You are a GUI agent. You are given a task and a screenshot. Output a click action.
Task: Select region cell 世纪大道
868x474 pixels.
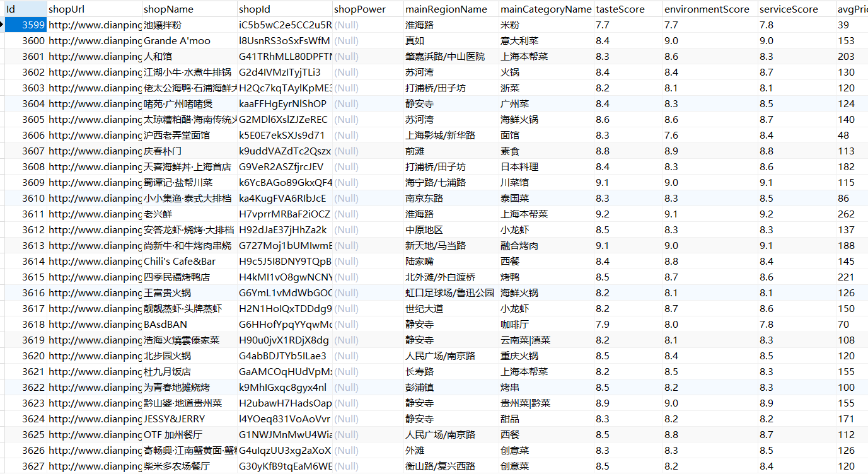(451, 309)
